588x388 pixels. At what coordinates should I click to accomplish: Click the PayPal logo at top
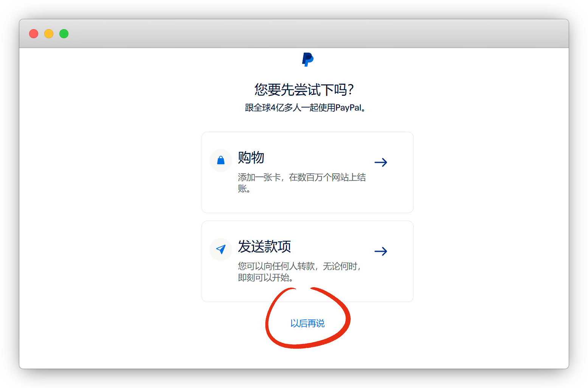(x=307, y=59)
